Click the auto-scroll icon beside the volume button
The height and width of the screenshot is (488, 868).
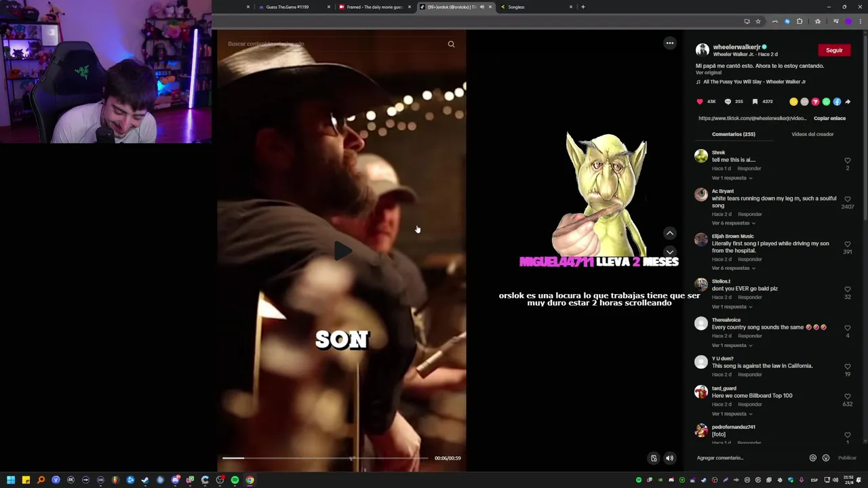tap(654, 458)
